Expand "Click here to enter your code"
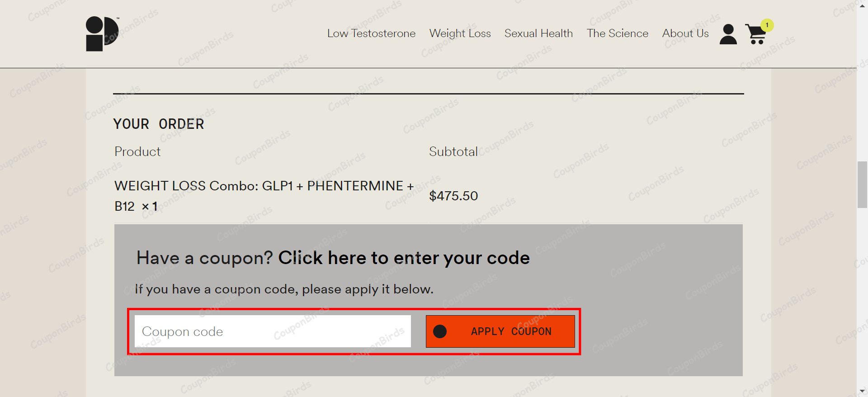 pyautogui.click(x=404, y=258)
